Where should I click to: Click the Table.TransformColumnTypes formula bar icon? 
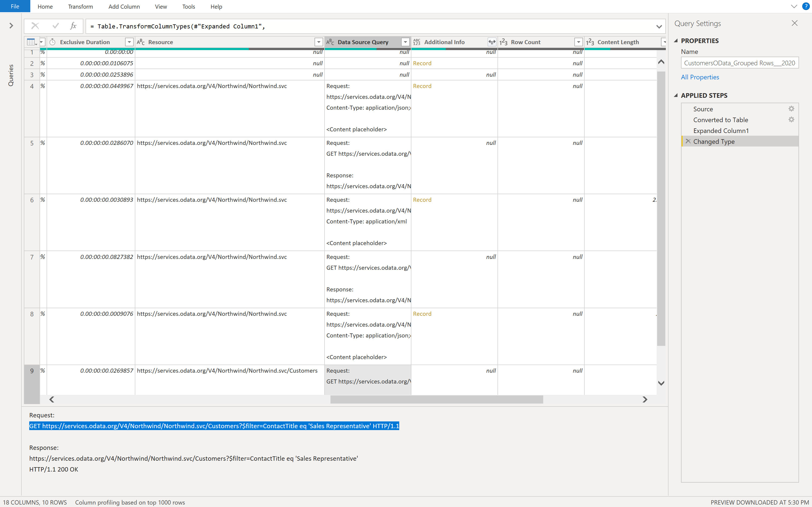click(x=73, y=26)
